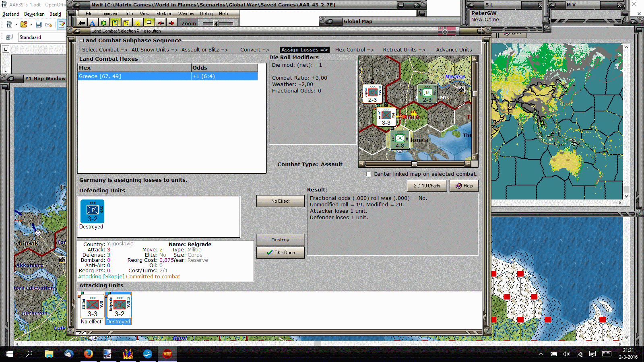Click the OpenOffice open folder icon
644x362 pixels.
pos(24,25)
